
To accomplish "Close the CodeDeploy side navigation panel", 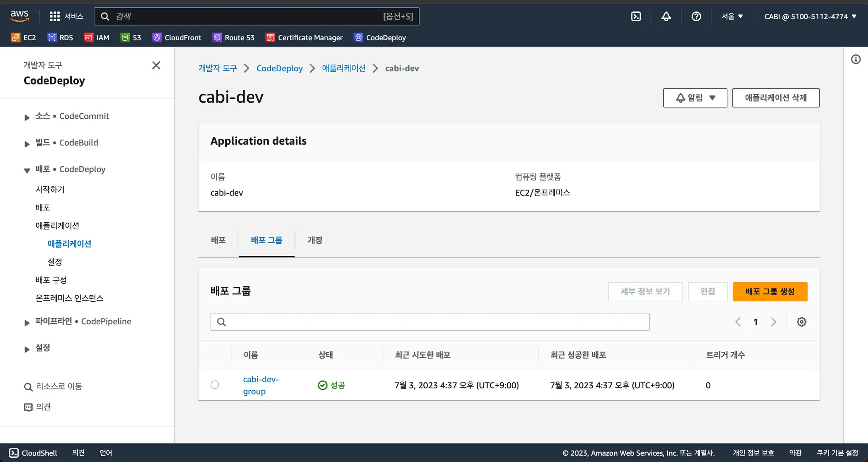I will [x=156, y=65].
